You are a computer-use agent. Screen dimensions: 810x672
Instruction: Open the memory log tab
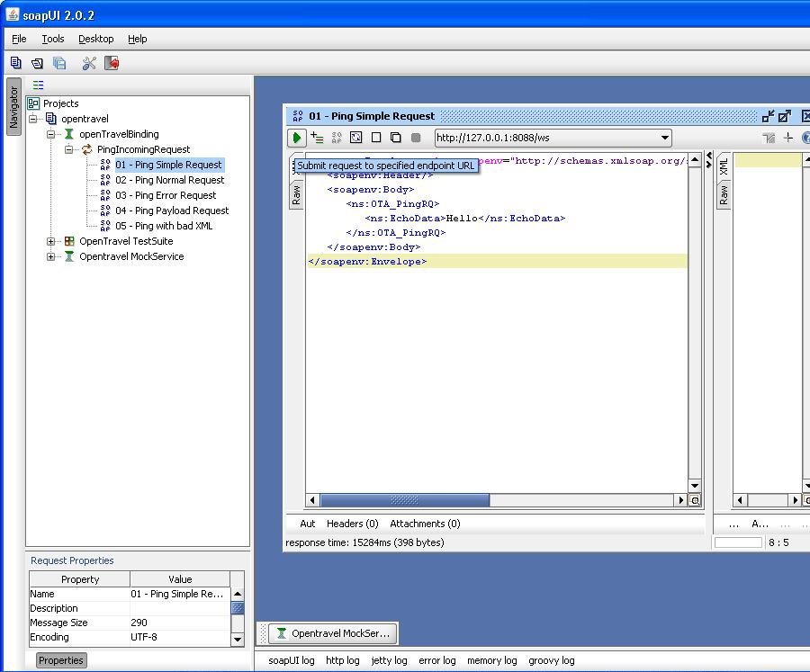[x=491, y=660]
